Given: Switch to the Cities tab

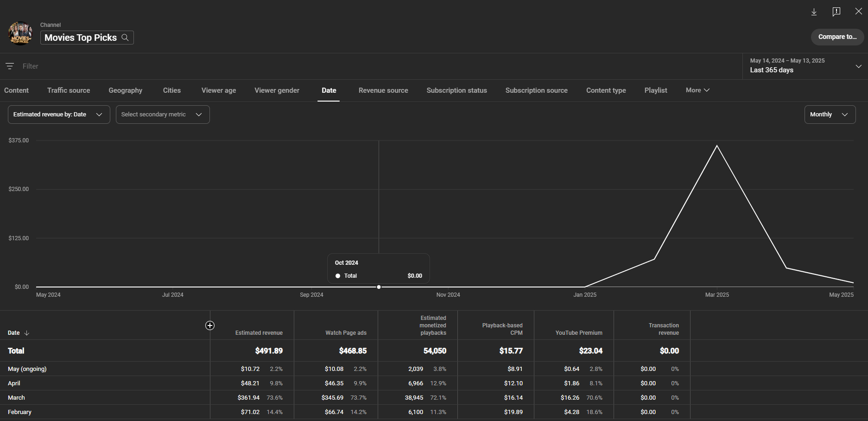Looking at the screenshot, I should [x=172, y=90].
